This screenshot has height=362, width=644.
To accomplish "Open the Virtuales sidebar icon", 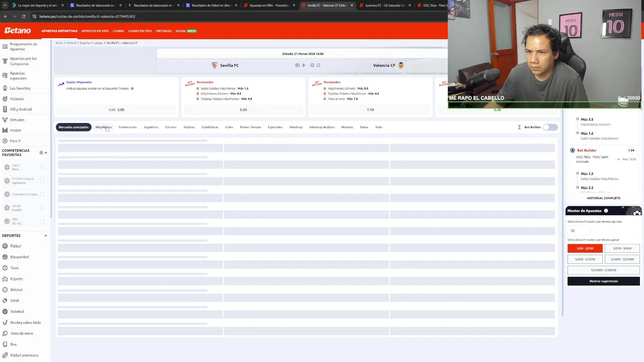I will [x=5, y=120].
